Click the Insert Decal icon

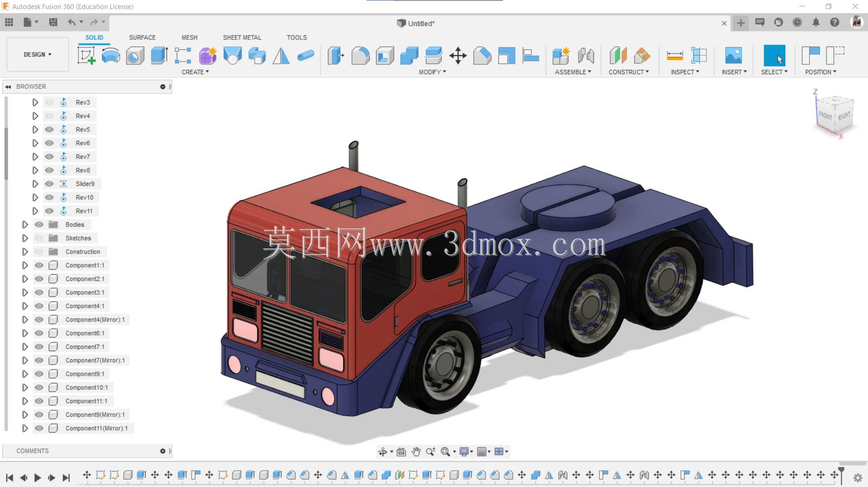(x=733, y=56)
